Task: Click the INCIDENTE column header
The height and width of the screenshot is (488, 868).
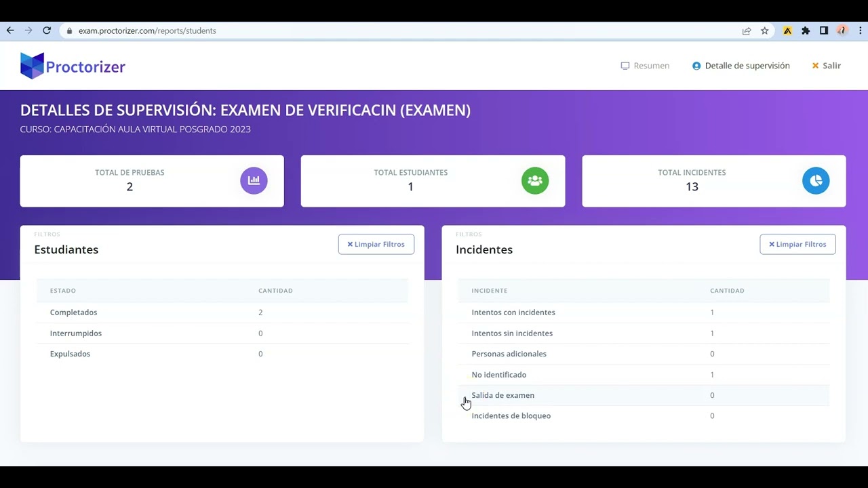Action: pos(490,291)
